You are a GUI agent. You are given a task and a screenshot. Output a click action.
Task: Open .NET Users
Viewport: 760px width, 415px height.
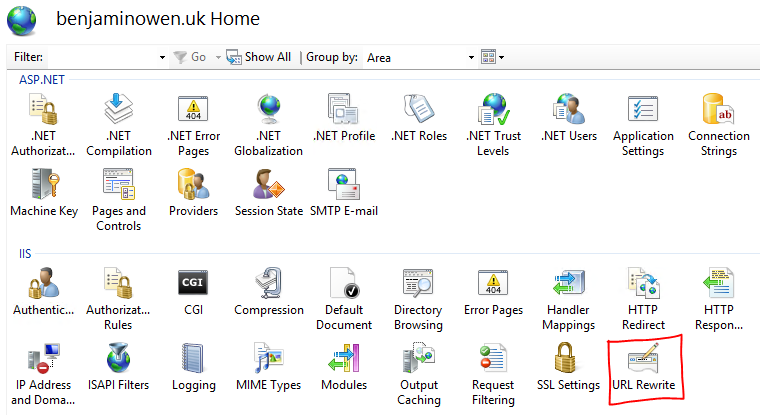point(569,118)
